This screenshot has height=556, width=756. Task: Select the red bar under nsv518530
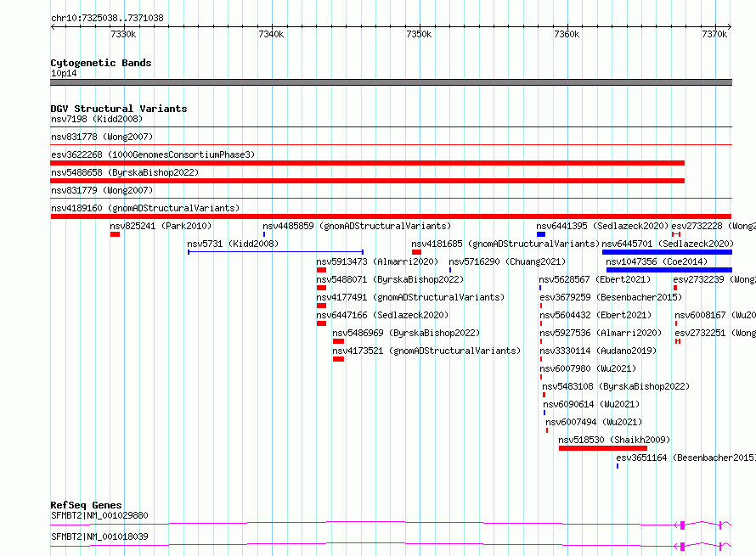(x=603, y=448)
